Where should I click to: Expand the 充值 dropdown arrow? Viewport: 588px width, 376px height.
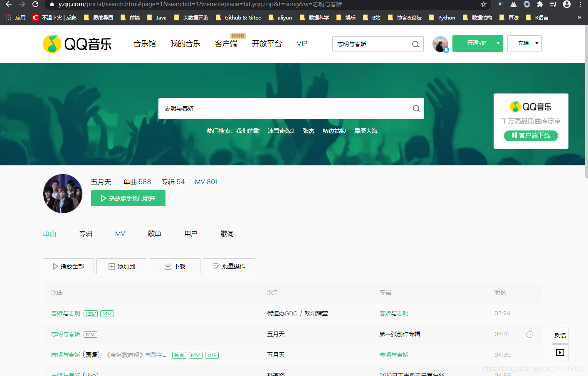(x=537, y=43)
